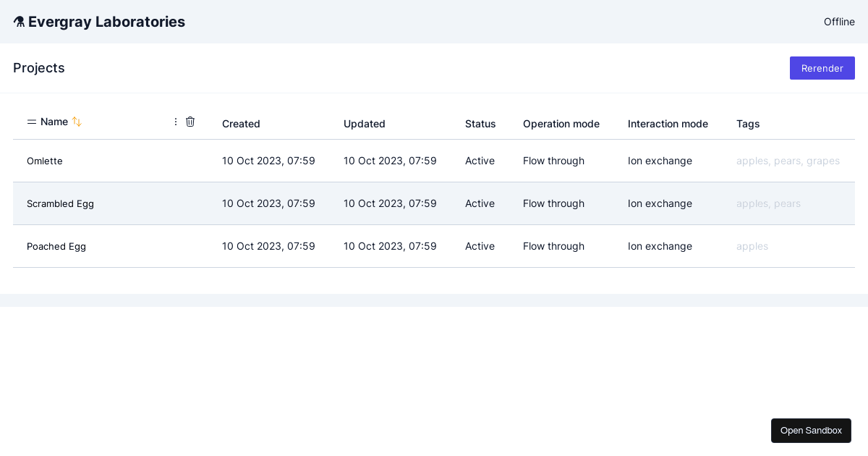Sort by the Created column header

tap(241, 124)
